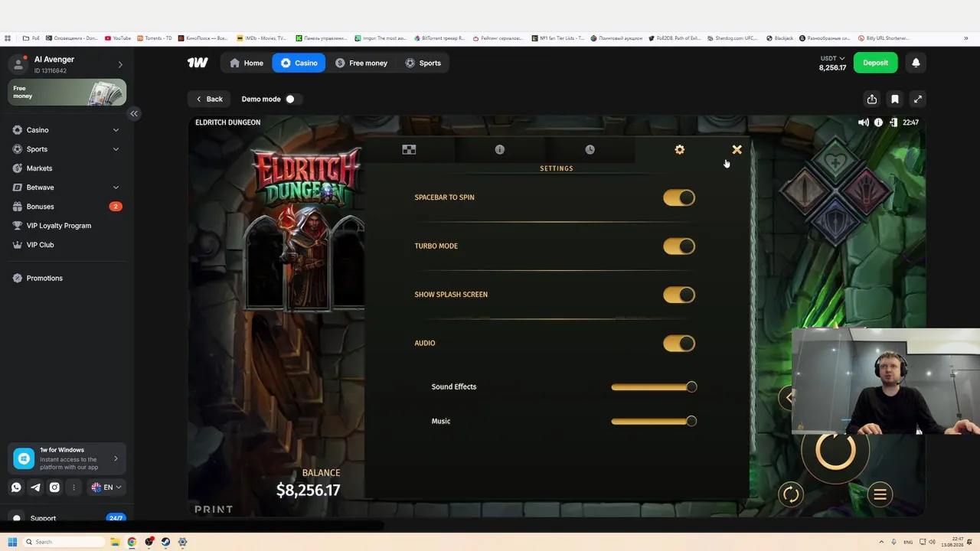Open VIP Club in sidebar
The width and height of the screenshot is (980, 551).
coord(66,245)
